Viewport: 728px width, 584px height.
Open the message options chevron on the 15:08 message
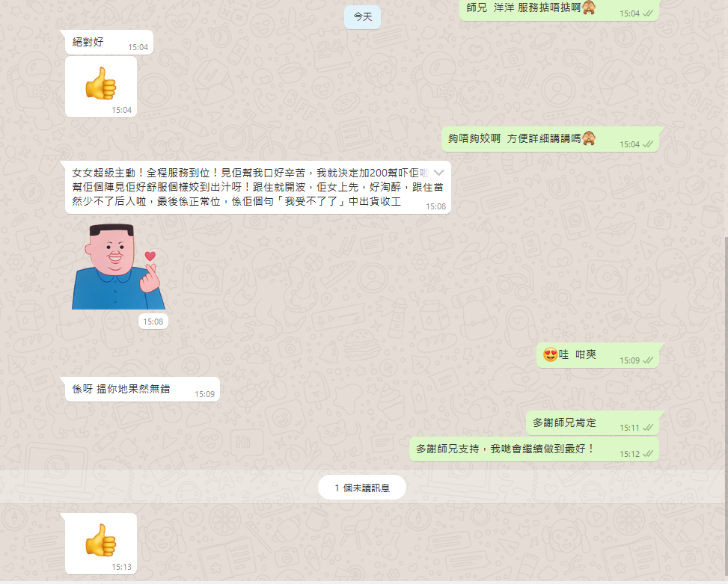point(440,172)
